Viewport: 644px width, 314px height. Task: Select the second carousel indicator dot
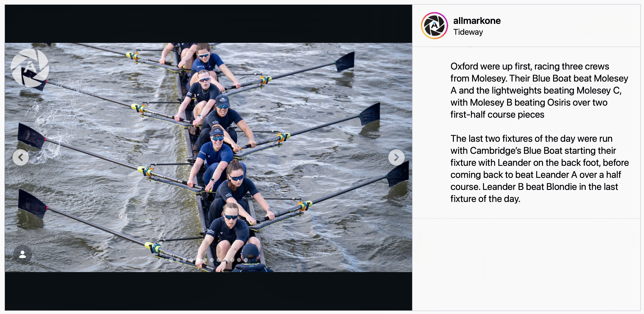click(178, 260)
